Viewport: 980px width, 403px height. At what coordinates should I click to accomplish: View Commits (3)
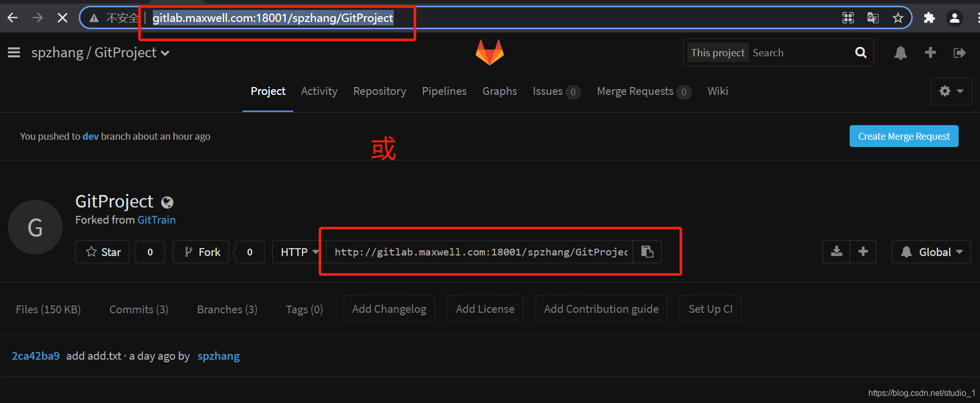139,309
